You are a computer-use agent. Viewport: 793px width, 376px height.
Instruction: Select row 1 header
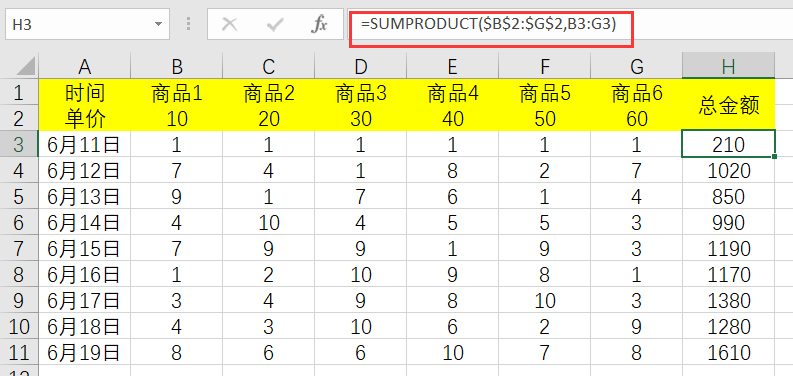click(19, 92)
